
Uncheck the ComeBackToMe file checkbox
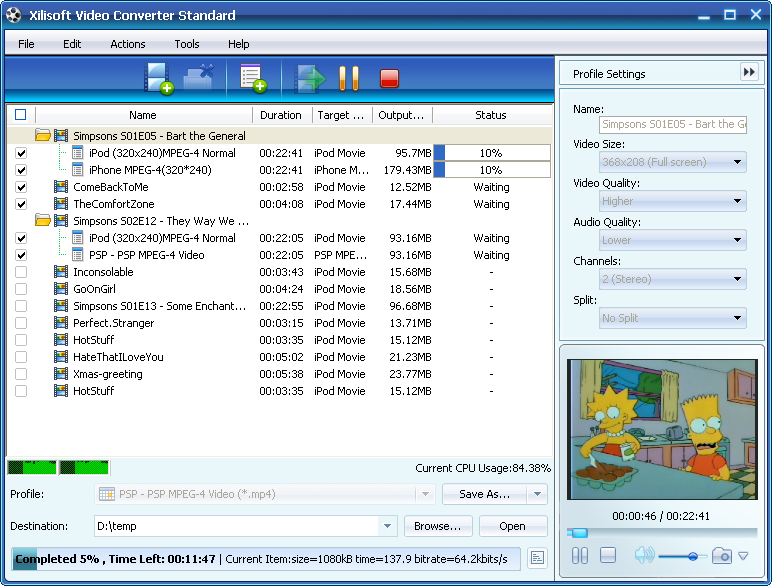21,187
